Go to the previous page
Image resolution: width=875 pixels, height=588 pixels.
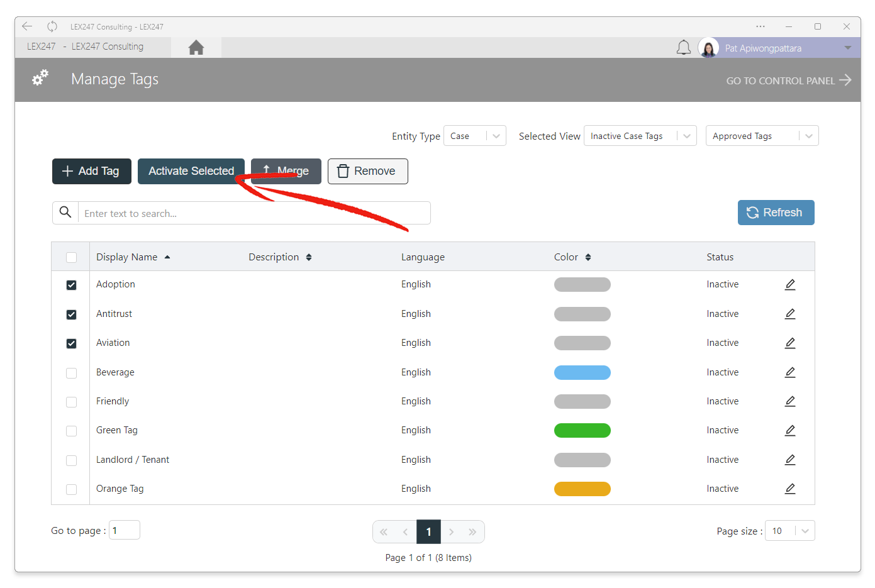405,532
